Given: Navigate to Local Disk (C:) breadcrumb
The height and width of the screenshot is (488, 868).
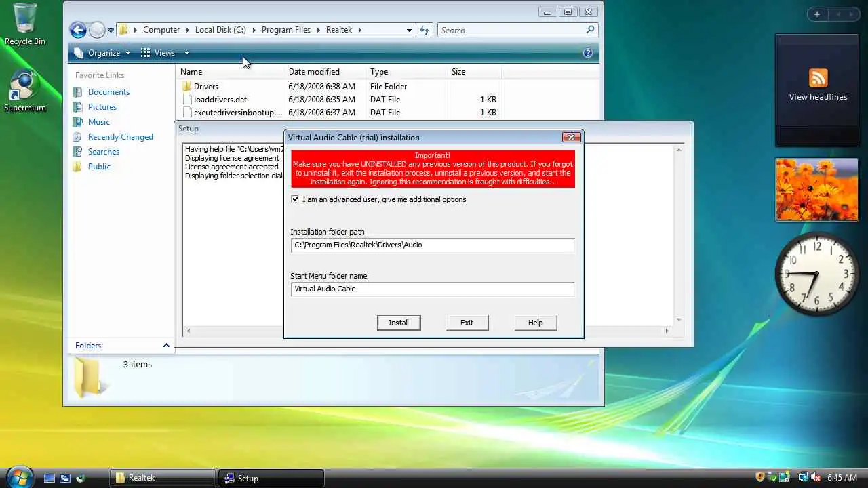Looking at the screenshot, I should pyautogui.click(x=220, y=30).
